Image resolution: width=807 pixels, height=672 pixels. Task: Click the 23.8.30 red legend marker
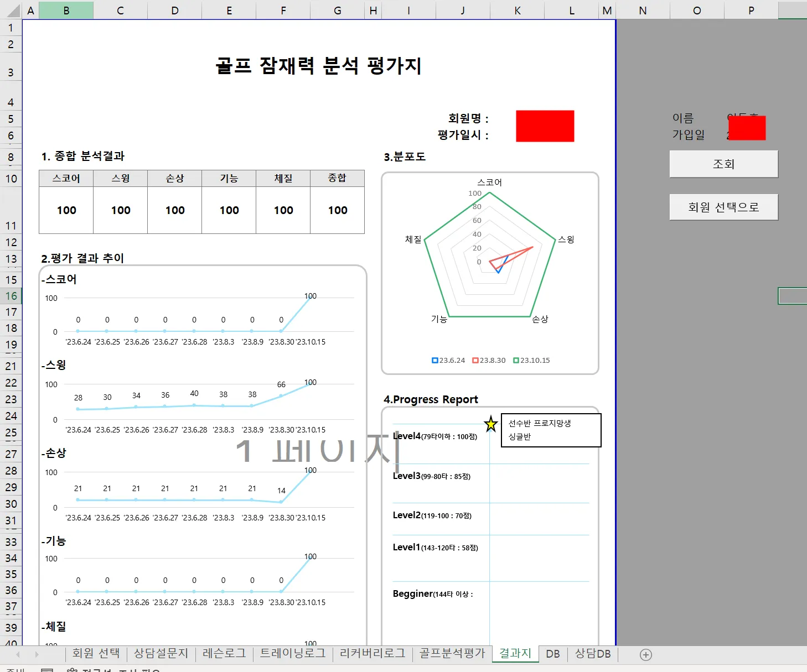[475, 361]
